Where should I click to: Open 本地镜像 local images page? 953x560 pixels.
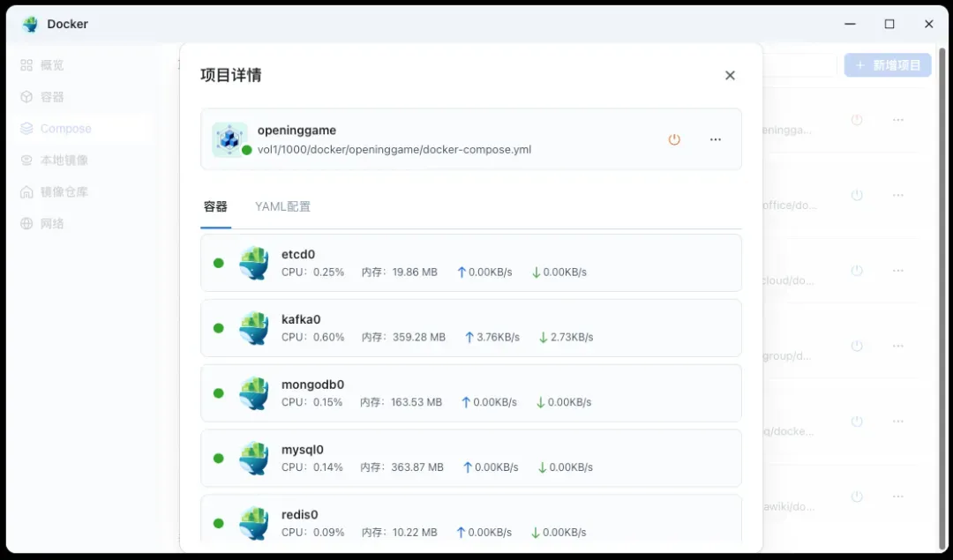click(x=64, y=161)
